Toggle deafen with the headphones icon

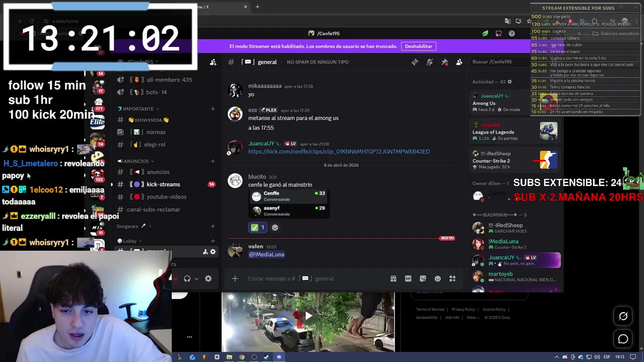(x=187, y=279)
